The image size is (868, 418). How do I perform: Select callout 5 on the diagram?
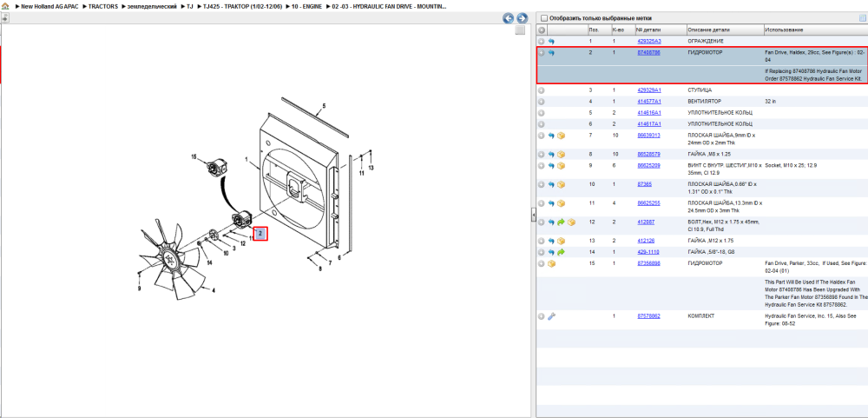point(325,105)
